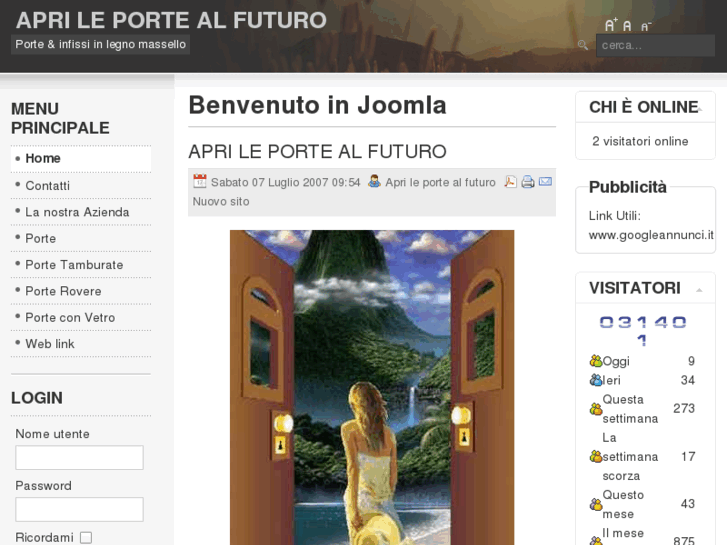Click the cerca search field
This screenshot has height=545, width=727.
click(655, 45)
